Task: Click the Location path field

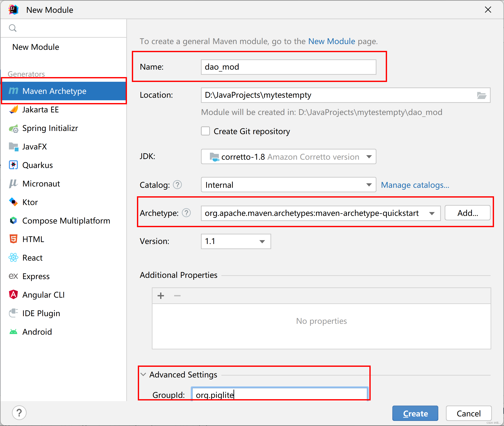Action: [346, 95]
